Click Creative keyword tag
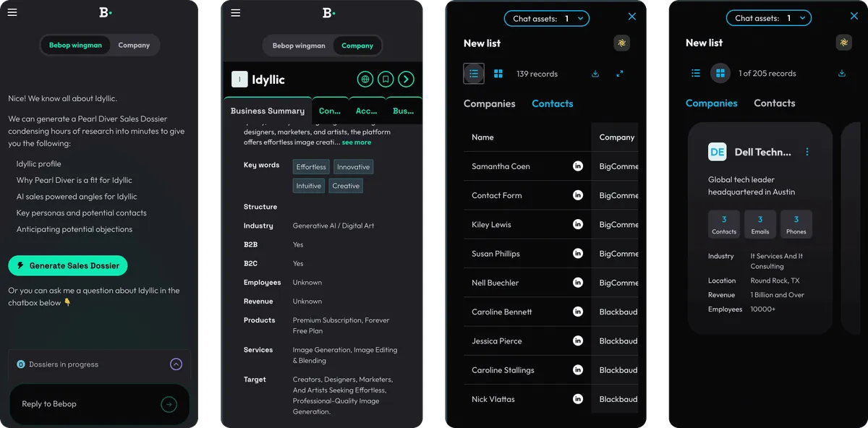 coord(346,186)
